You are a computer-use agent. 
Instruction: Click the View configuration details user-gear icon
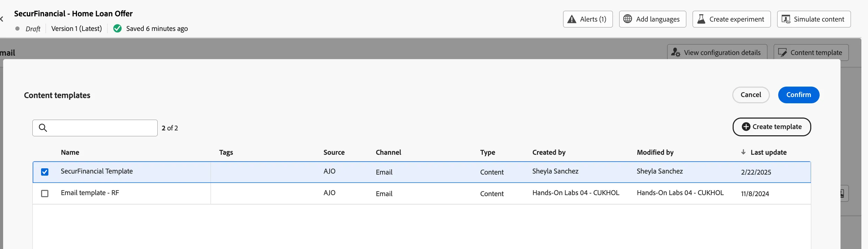click(x=676, y=52)
